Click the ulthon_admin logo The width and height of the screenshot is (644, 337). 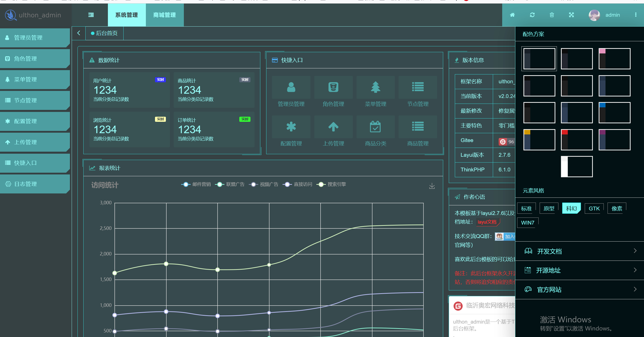pos(33,15)
